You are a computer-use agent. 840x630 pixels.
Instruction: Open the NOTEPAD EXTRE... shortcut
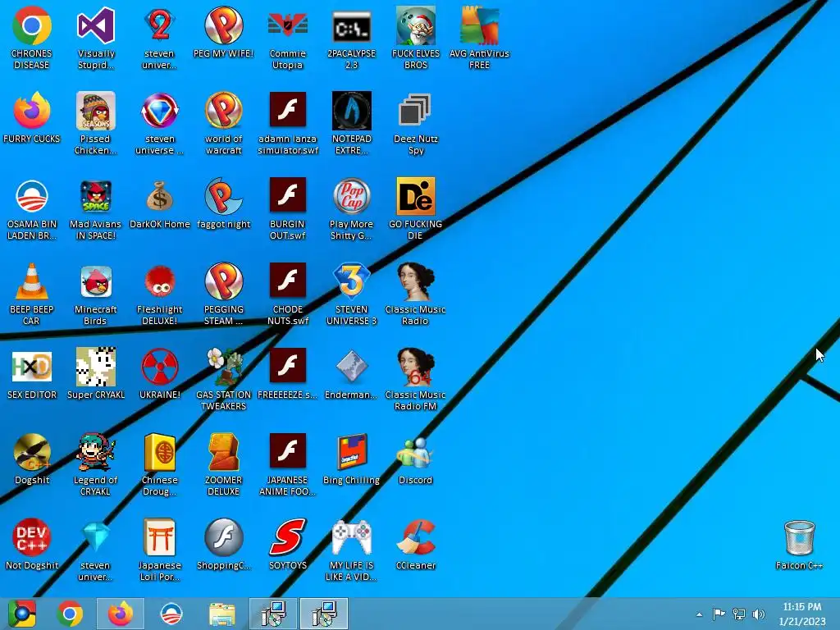351,111
